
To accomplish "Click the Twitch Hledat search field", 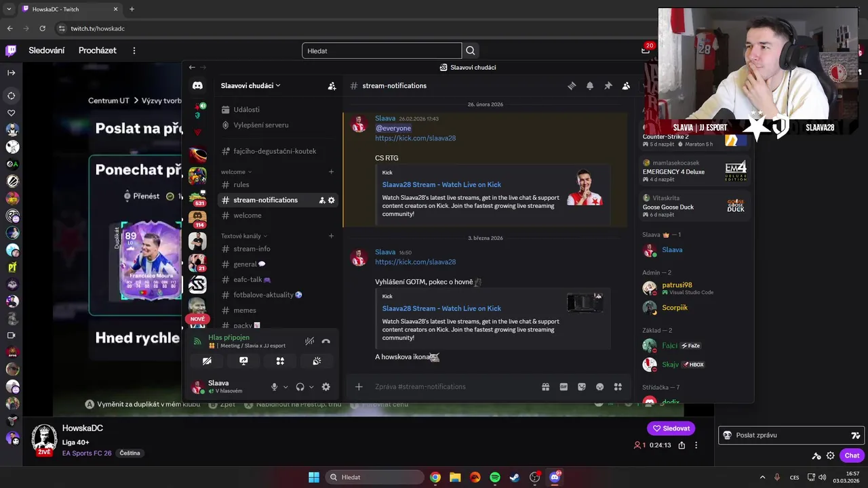I will (382, 51).
